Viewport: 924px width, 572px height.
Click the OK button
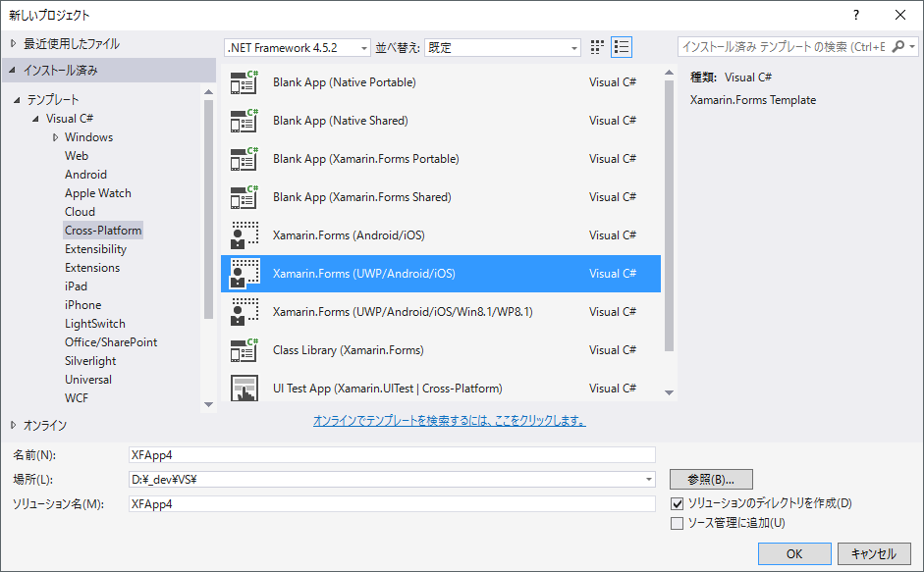point(794,553)
